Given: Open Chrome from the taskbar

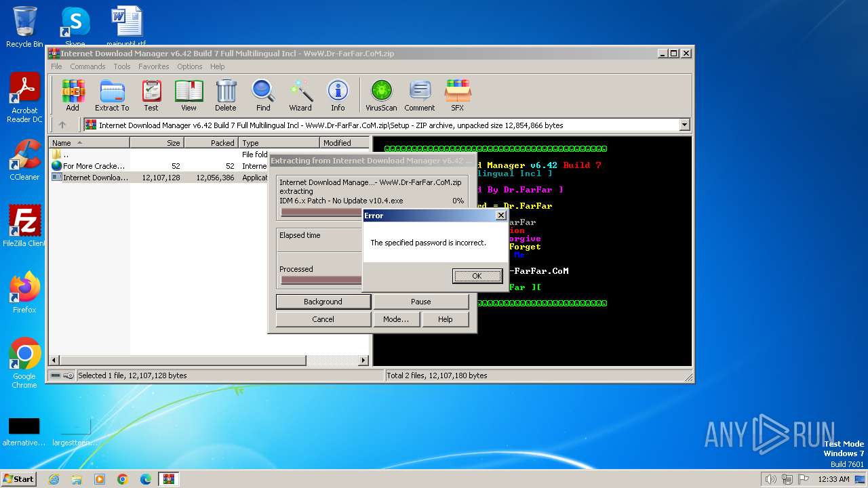Looking at the screenshot, I should click(123, 479).
